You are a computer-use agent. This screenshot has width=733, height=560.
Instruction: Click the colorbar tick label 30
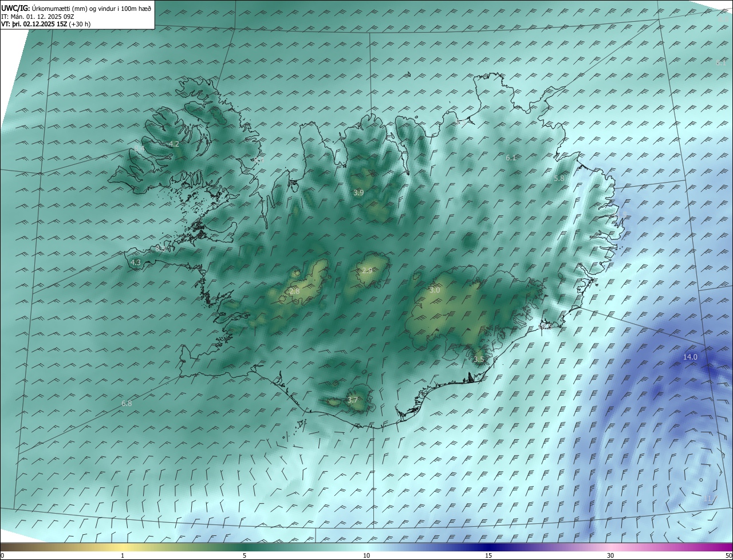[x=610, y=555]
